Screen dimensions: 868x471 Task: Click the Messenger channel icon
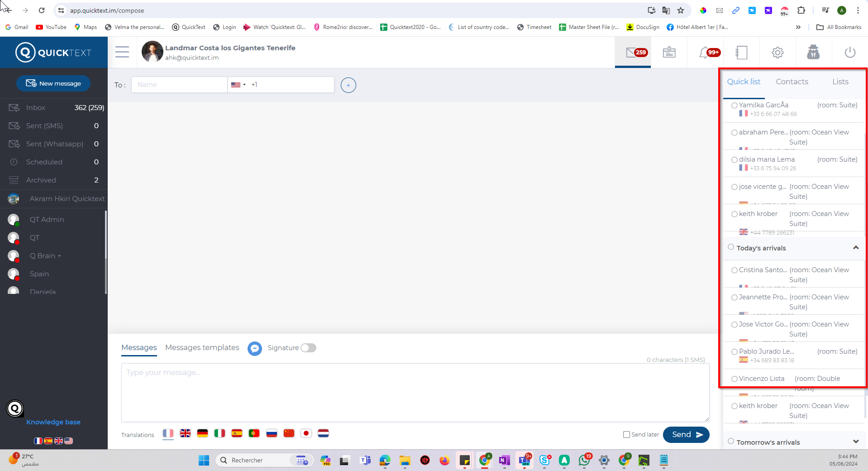pyautogui.click(x=255, y=348)
